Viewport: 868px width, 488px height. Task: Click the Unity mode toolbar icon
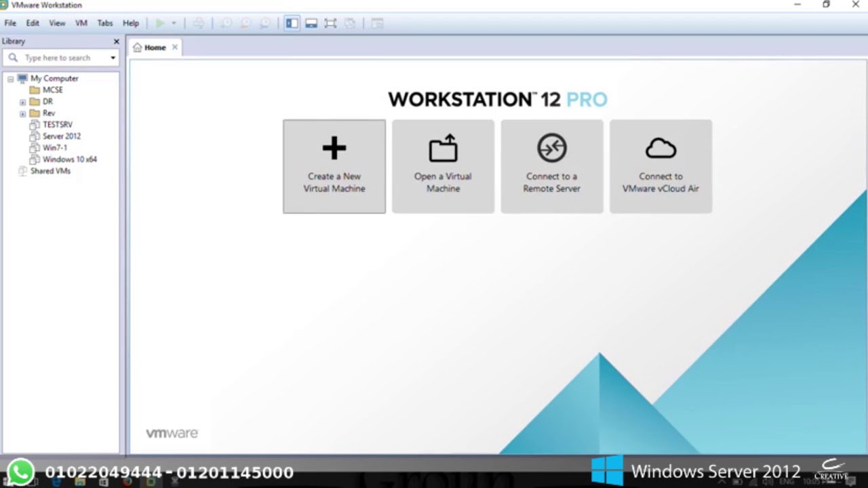click(x=349, y=23)
